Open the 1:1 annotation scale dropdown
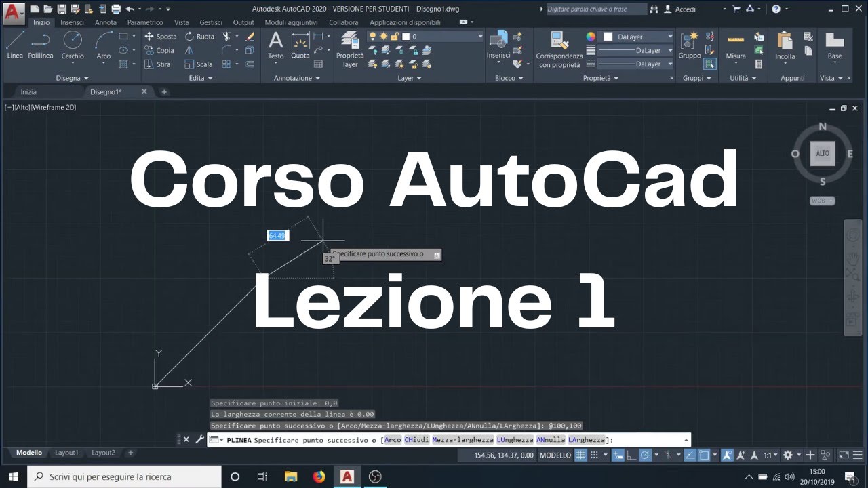868x488 pixels. [771, 455]
